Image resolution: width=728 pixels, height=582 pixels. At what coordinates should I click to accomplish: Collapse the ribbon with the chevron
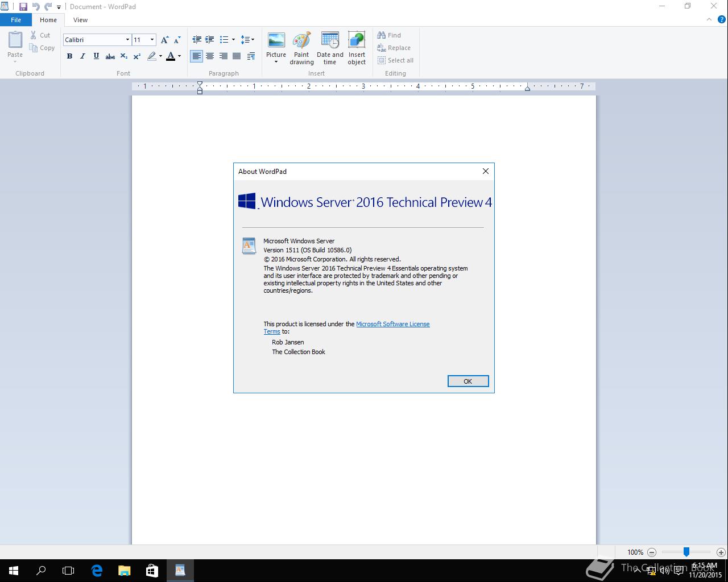click(x=709, y=20)
